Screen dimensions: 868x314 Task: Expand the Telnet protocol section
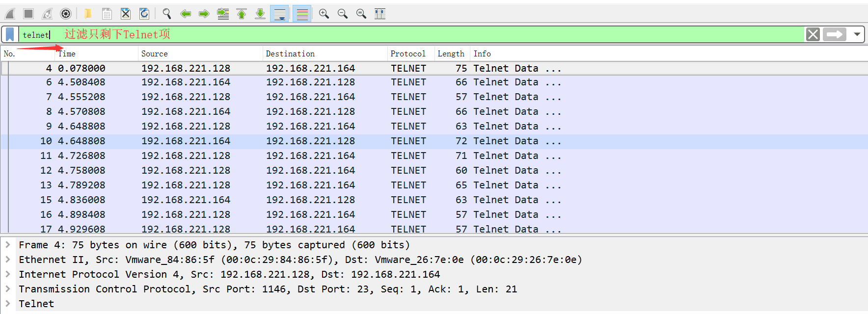[8, 303]
